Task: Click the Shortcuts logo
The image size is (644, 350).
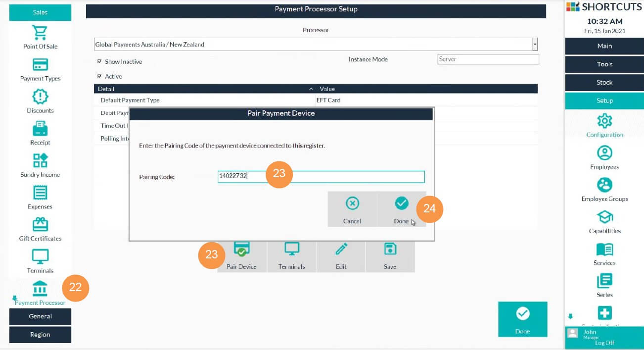Action: (604, 6)
